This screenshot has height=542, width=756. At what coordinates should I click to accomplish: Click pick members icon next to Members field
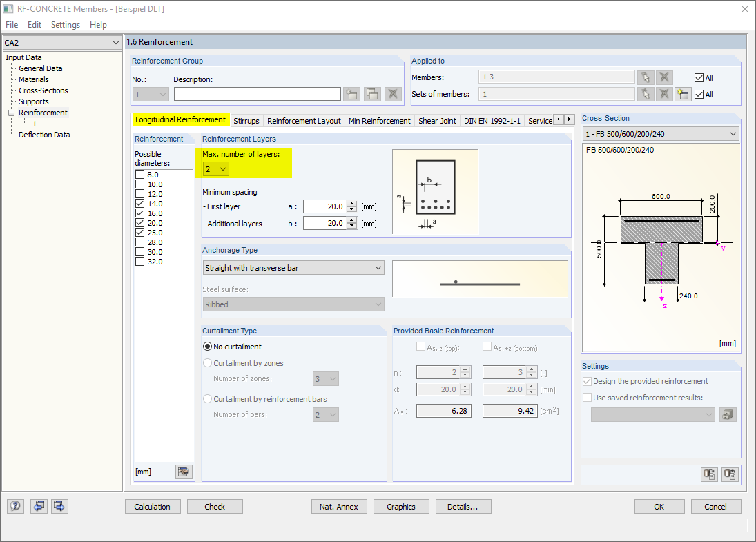[646, 77]
